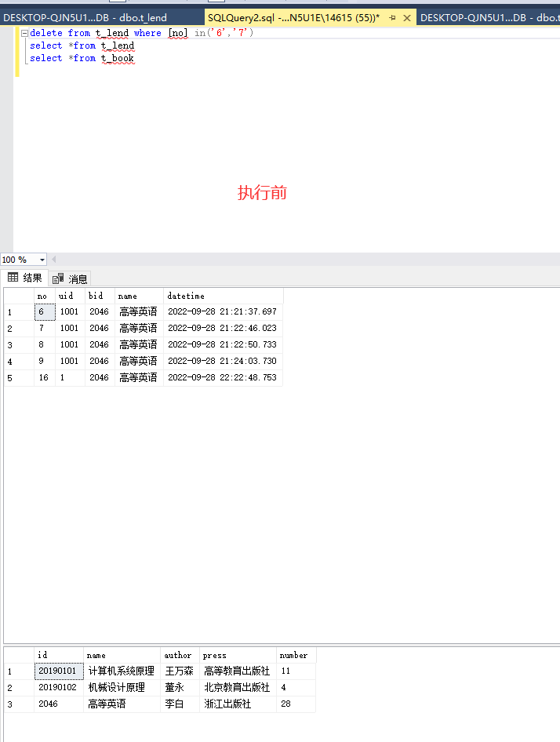
Task: Click the press column header
Action: point(238,656)
